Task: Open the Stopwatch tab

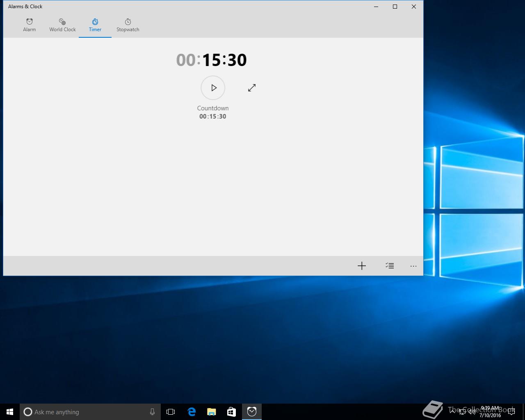Action: 128,25
